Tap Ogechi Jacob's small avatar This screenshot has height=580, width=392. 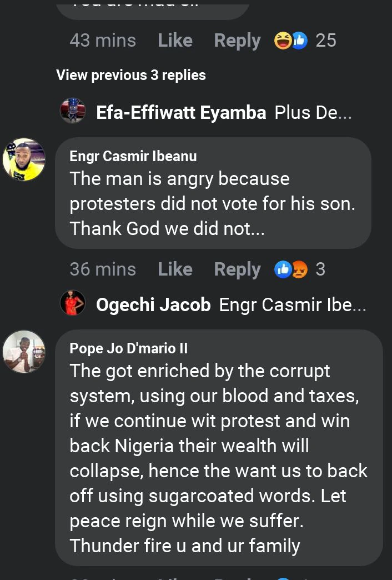coord(73,303)
